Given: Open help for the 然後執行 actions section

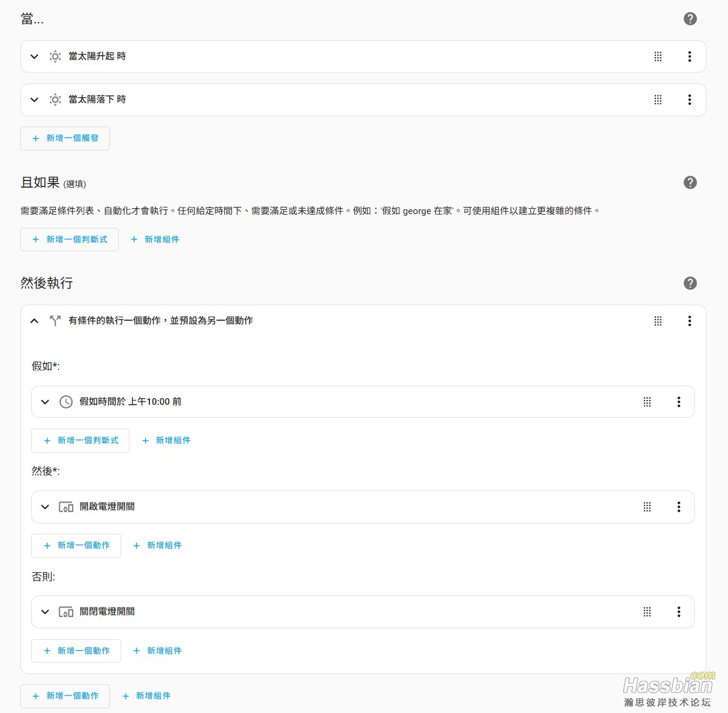Looking at the screenshot, I should [690, 283].
